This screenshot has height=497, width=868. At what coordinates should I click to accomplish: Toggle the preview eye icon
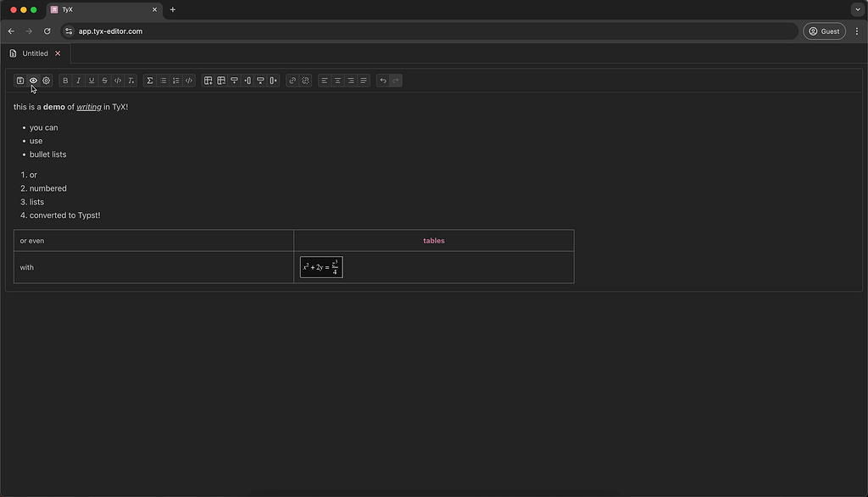point(33,81)
